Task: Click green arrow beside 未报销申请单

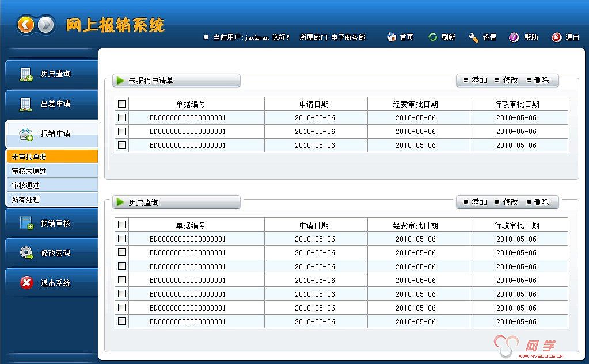Action: point(120,81)
